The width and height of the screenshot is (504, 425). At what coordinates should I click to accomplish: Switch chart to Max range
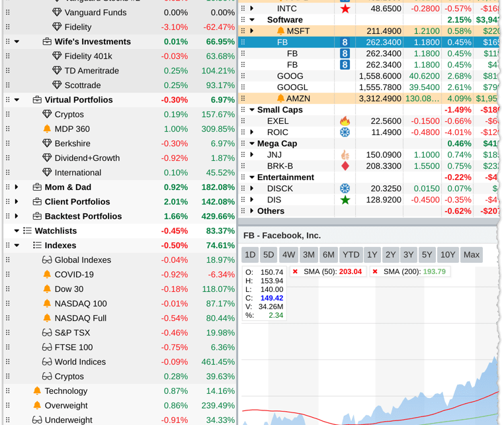coord(472,255)
